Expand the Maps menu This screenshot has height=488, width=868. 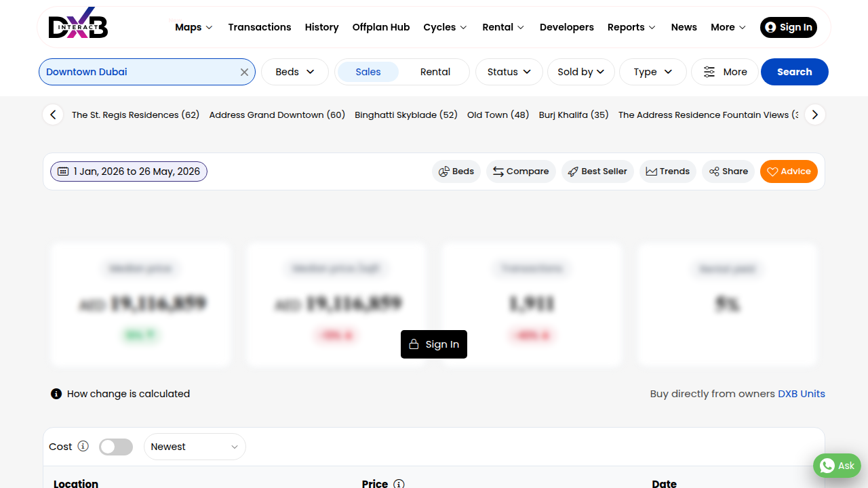(x=194, y=27)
